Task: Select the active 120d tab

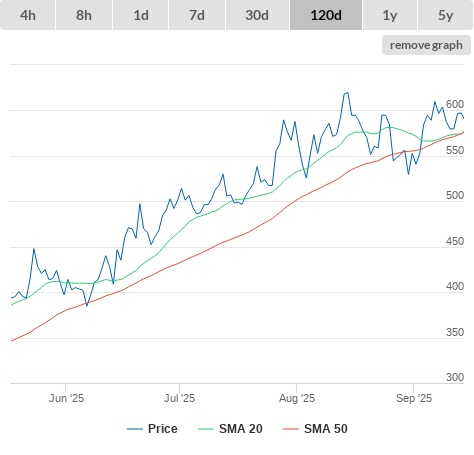Action: 326,15
